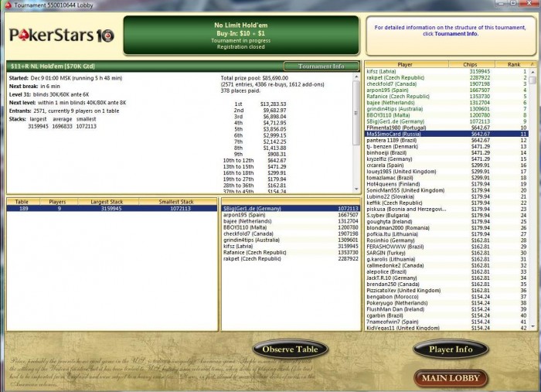The width and height of the screenshot is (541, 392).
Task: Select FERASHOWWW (Brazil) row
Action: (x=447, y=247)
